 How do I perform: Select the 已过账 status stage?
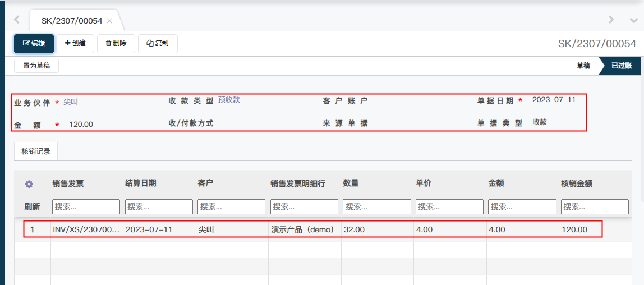[621, 66]
